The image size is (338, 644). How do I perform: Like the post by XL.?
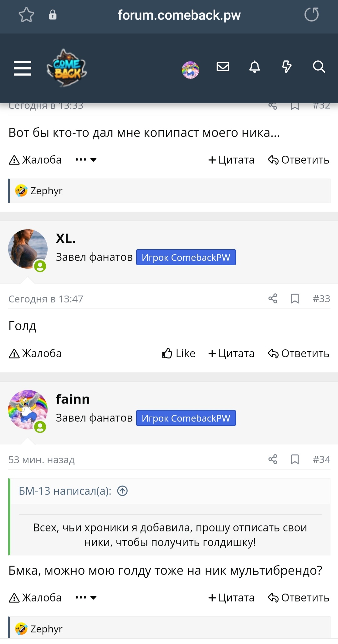pyautogui.click(x=179, y=353)
